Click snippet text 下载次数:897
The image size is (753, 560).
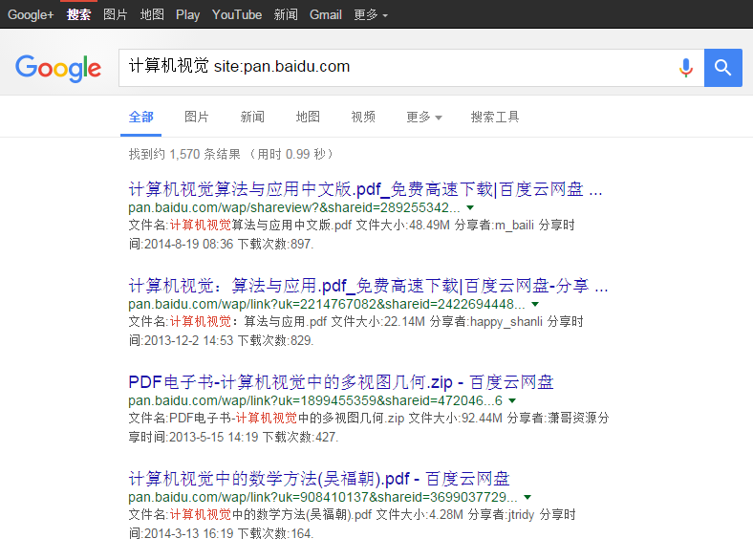pyautogui.click(x=275, y=244)
